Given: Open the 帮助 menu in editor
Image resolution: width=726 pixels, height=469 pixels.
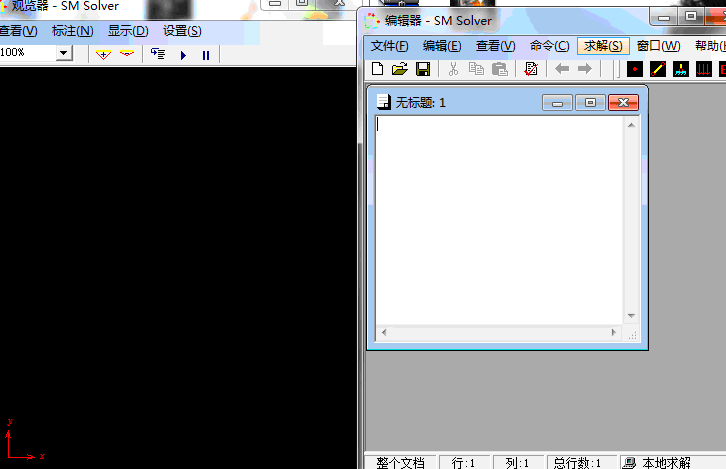Looking at the screenshot, I should [x=710, y=46].
